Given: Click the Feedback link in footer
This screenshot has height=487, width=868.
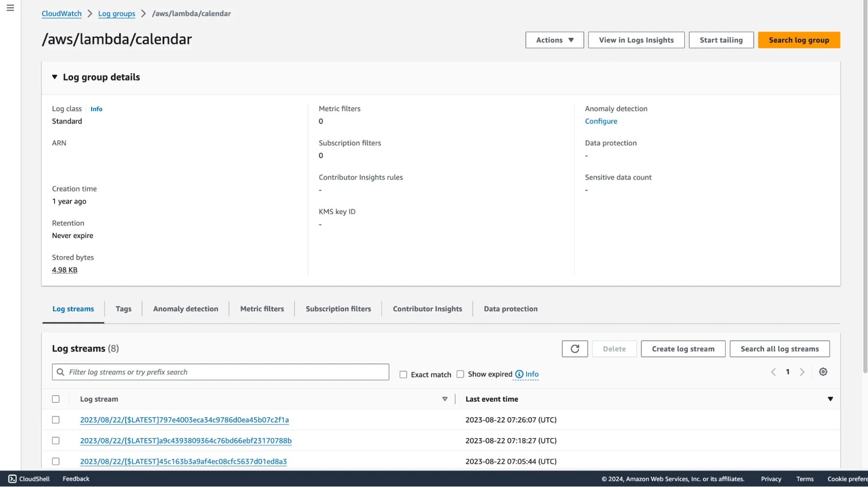Looking at the screenshot, I should click(76, 479).
